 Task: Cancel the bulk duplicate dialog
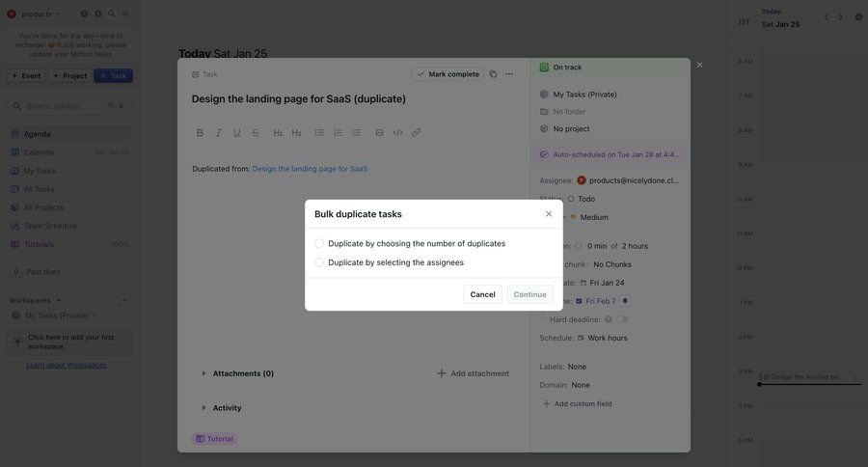point(483,294)
